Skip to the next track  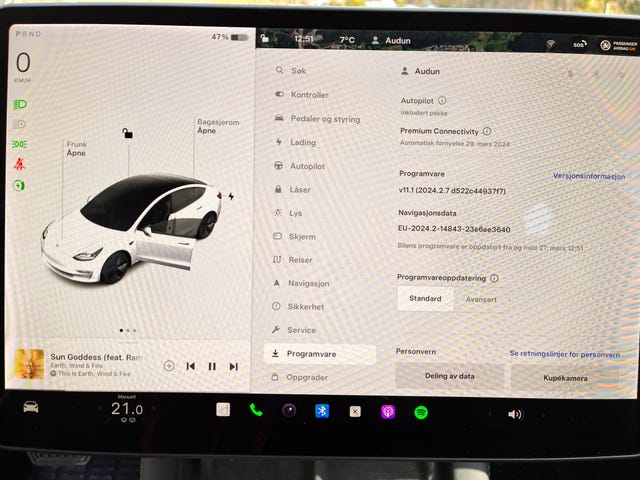[x=233, y=367]
